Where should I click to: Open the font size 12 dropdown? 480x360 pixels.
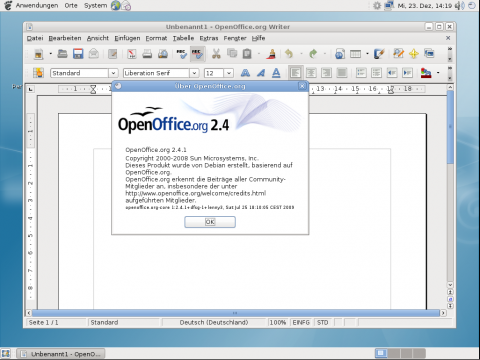pyautogui.click(x=229, y=73)
